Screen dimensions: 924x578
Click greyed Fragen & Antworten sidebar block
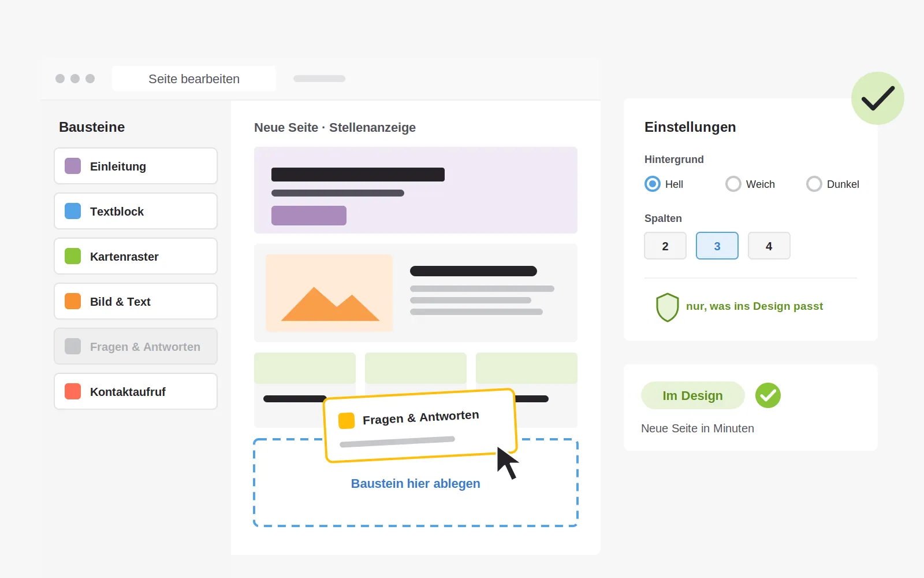[136, 346]
